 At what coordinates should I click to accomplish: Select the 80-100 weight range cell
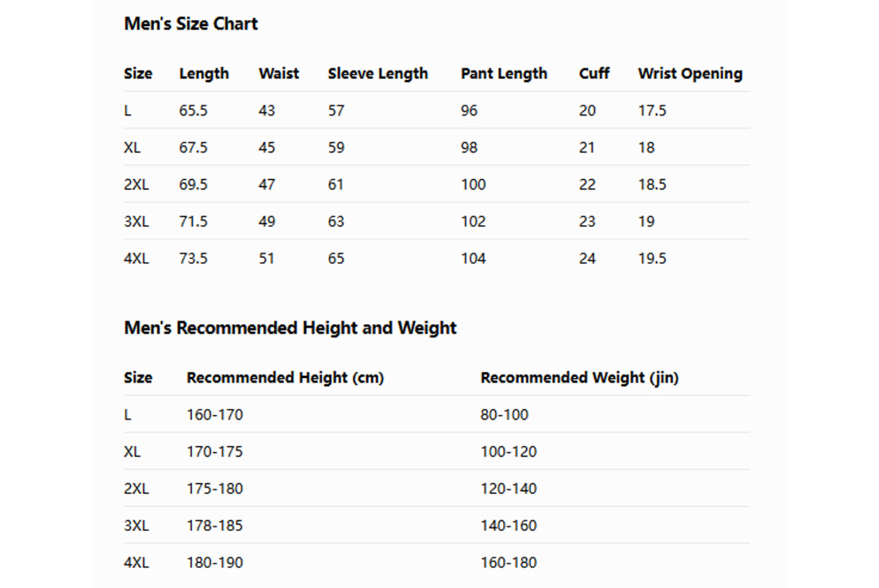click(504, 415)
